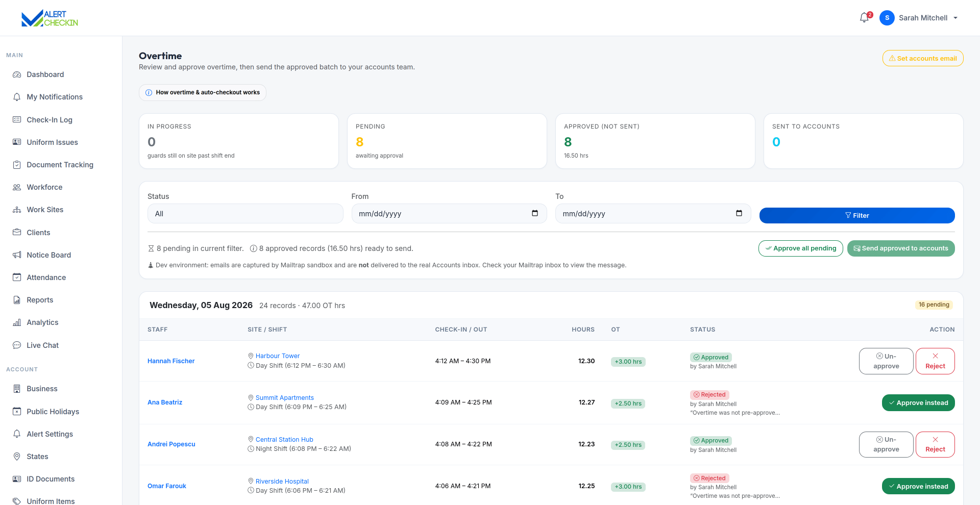The image size is (980, 505).
Task: Click Send approved to accounts button
Action: click(901, 248)
